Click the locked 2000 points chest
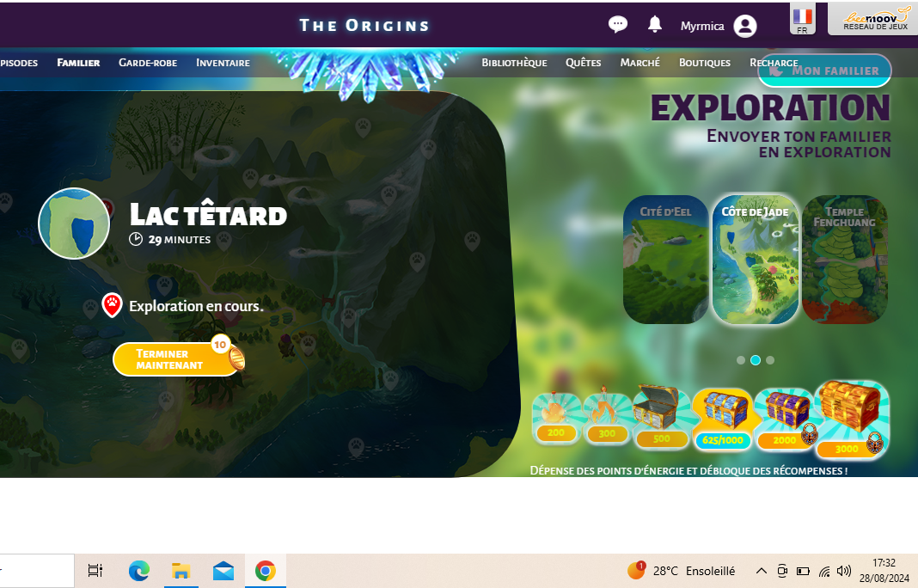The width and height of the screenshot is (918, 588). (786, 419)
